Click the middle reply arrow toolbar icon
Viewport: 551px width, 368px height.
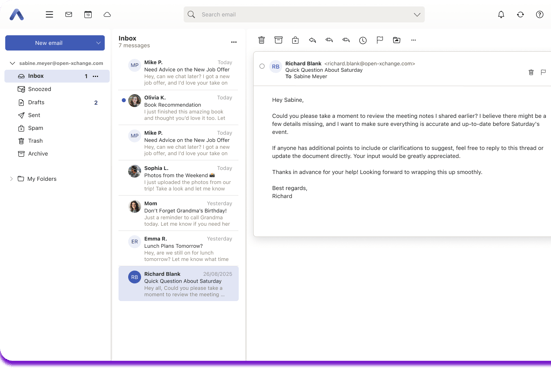coord(329,40)
